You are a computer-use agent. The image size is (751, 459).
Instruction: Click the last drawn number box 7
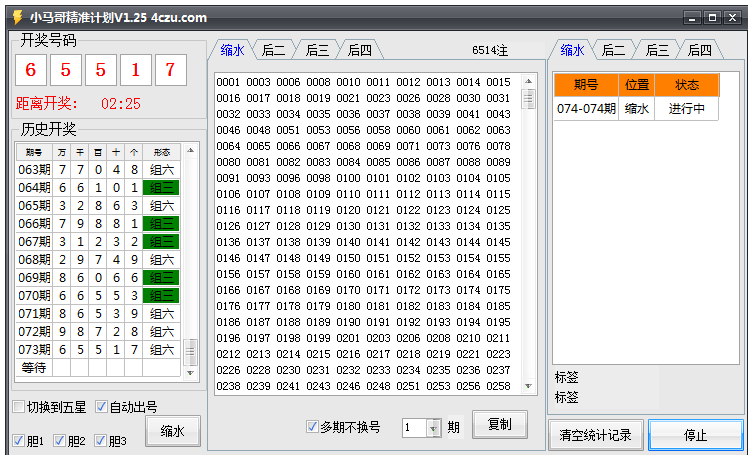(171, 70)
